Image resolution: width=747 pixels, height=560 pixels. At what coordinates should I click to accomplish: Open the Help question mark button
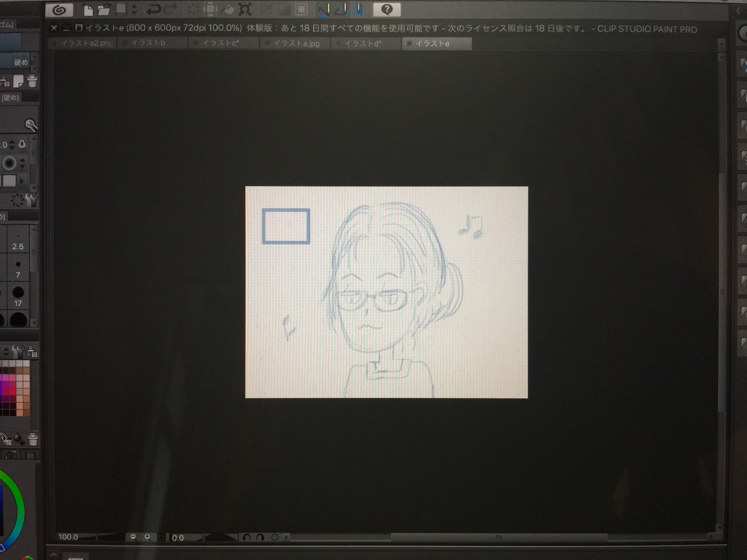(387, 9)
